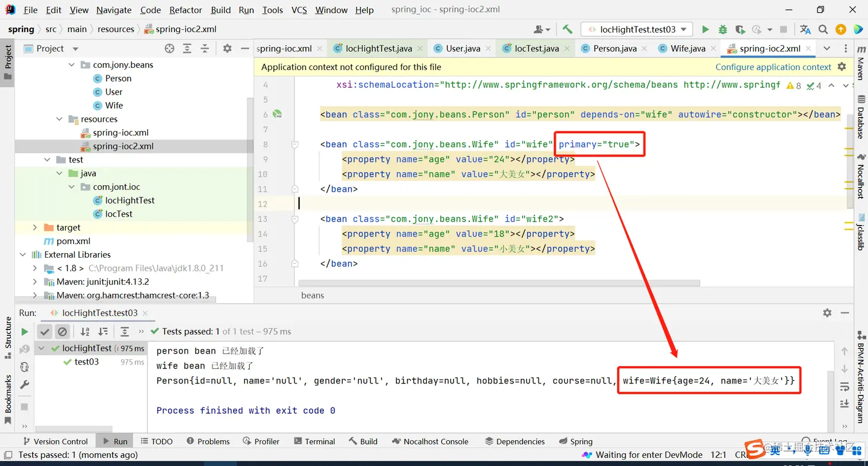Toggle auto-test in the Run panel

coord(25,367)
